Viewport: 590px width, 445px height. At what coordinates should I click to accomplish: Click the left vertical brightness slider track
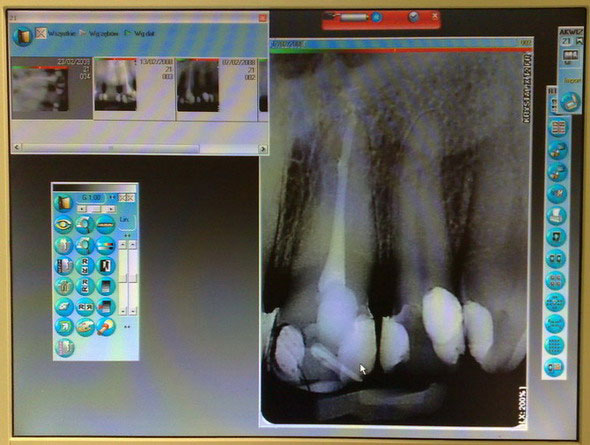point(123,278)
